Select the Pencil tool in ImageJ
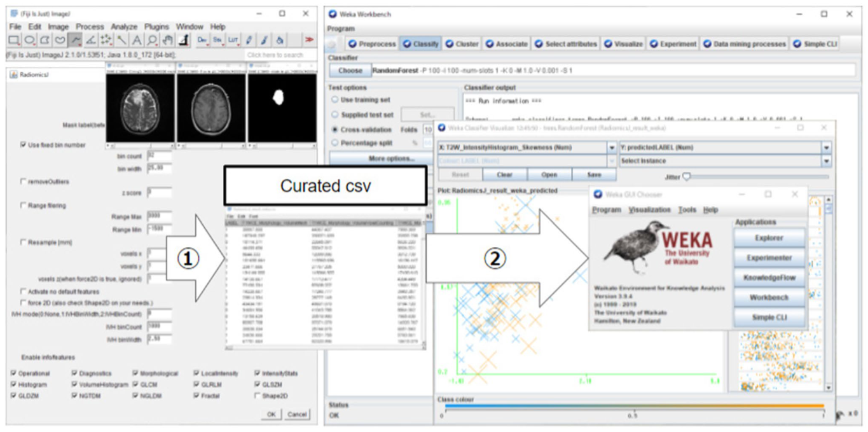Image resolution: width=868 pixels, height=432 pixels. coord(249,40)
